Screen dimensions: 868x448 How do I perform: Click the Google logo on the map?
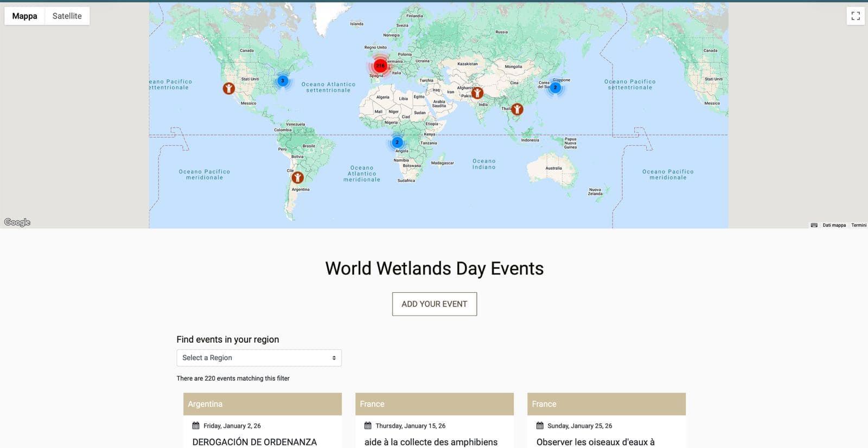(17, 222)
